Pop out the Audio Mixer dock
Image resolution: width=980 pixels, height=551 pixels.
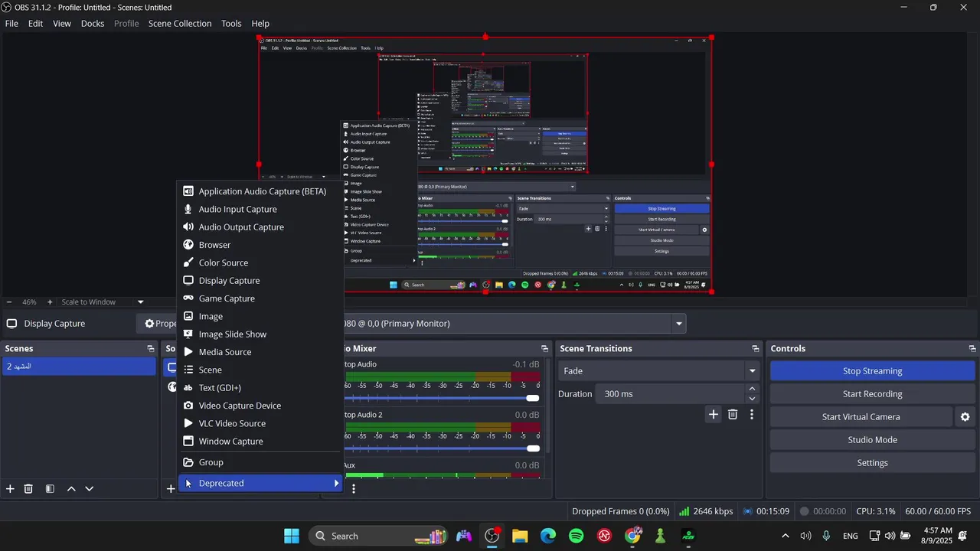pos(544,349)
